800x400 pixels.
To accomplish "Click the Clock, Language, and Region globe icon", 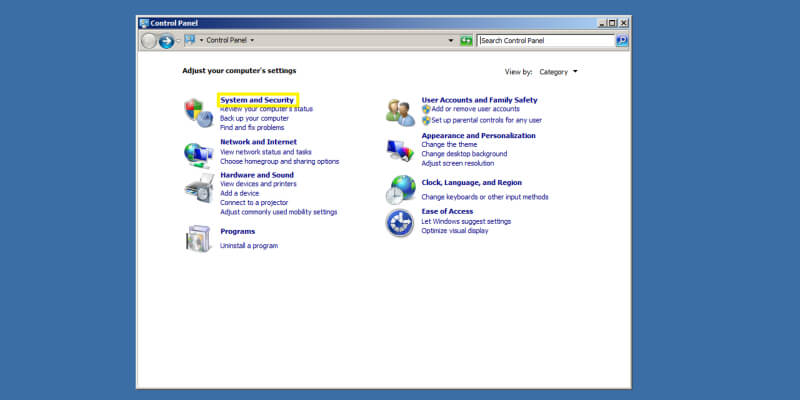I will pyautogui.click(x=401, y=190).
